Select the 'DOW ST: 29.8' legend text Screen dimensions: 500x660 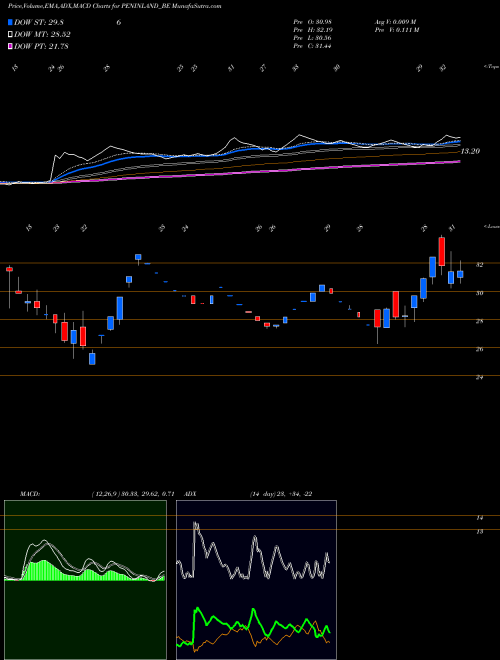pyautogui.click(x=38, y=23)
